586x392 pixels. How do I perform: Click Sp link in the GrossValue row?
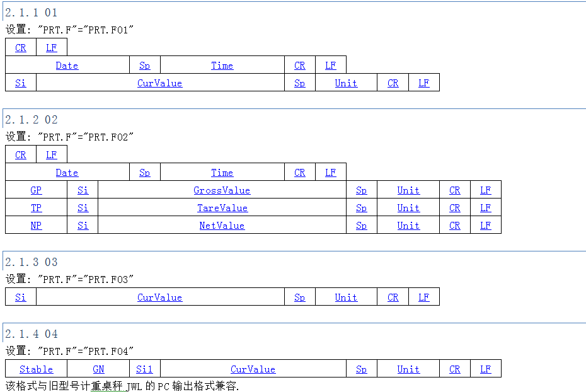click(x=362, y=190)
